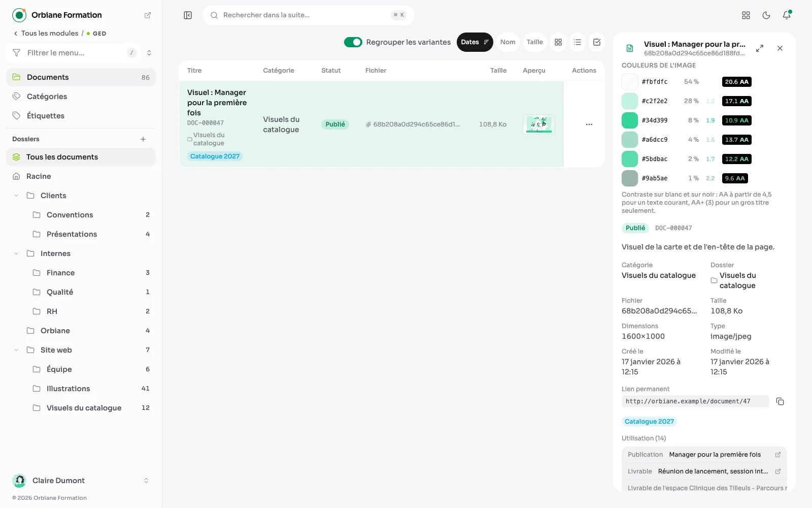Open Réunion de lancement livrable link icon
The image size is (812, 508).
777,471
